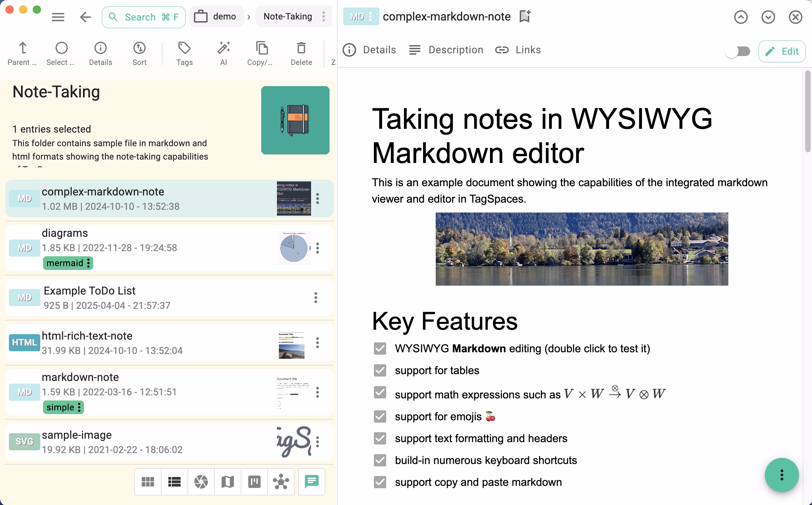Open the graph perspective
This screenshot has width=812, height=505.
281,481
